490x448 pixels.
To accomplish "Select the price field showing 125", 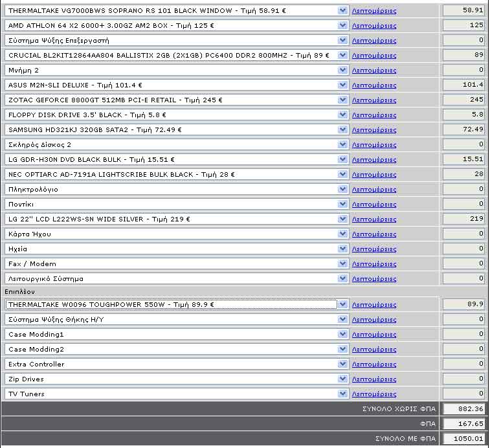I will click(463, 25).
